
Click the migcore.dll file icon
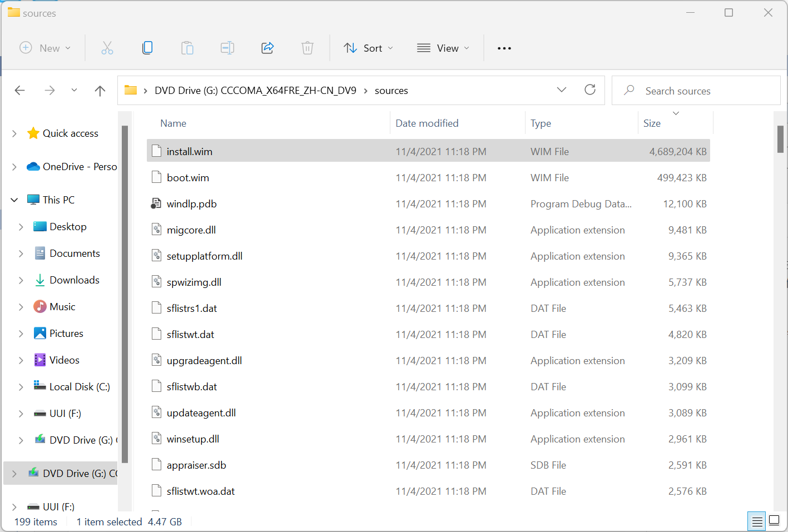click(157, 230)
